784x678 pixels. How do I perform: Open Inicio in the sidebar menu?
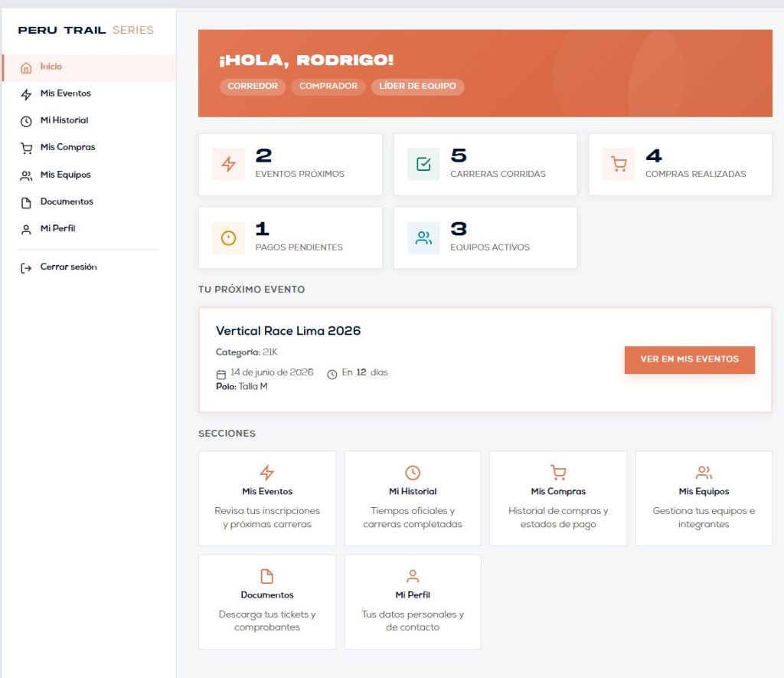[x=89, y=67]
